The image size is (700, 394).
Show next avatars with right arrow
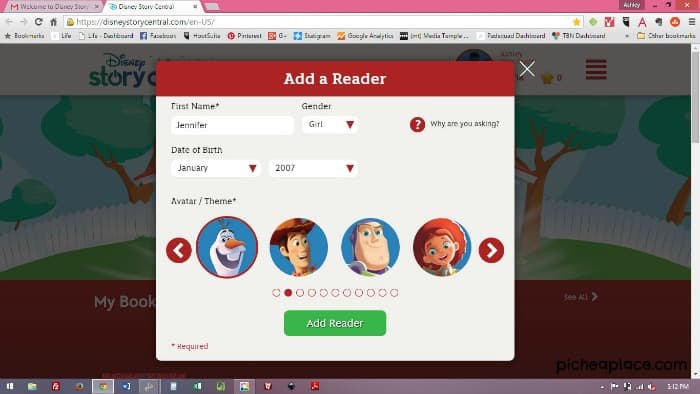pos(491,250)
